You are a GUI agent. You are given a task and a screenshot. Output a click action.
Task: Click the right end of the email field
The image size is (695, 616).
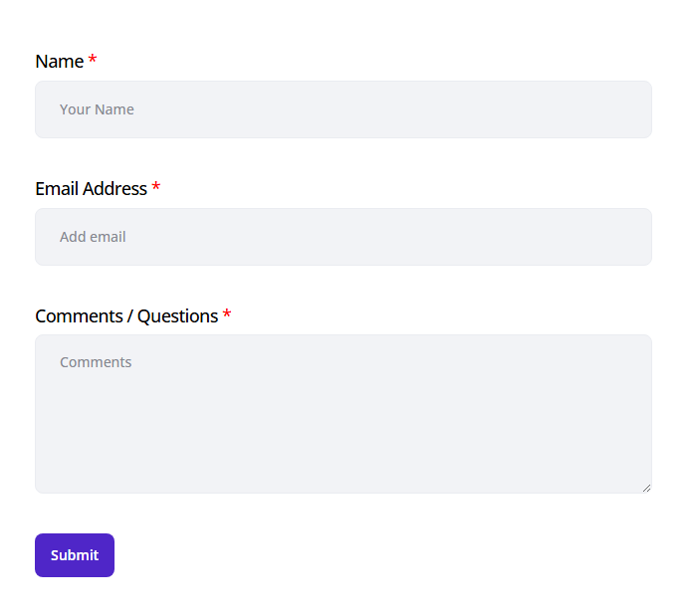(627, 237)
